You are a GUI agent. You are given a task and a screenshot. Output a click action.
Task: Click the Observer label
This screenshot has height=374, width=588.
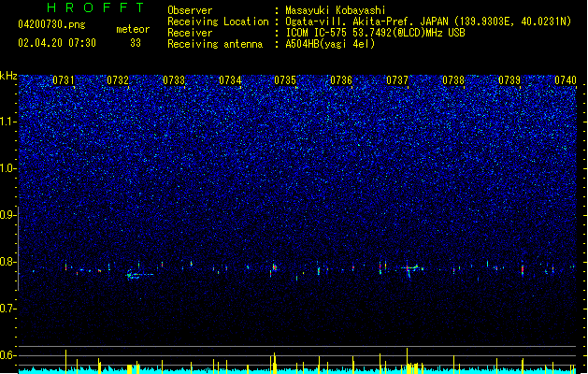[190, 10]
